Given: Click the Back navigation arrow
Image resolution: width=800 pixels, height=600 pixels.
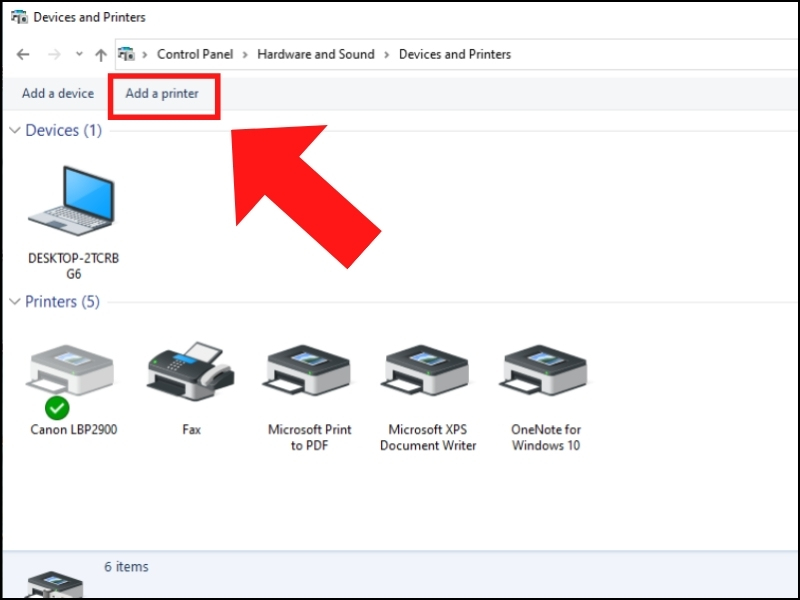Looking at the screenshot, I should 23,54.
